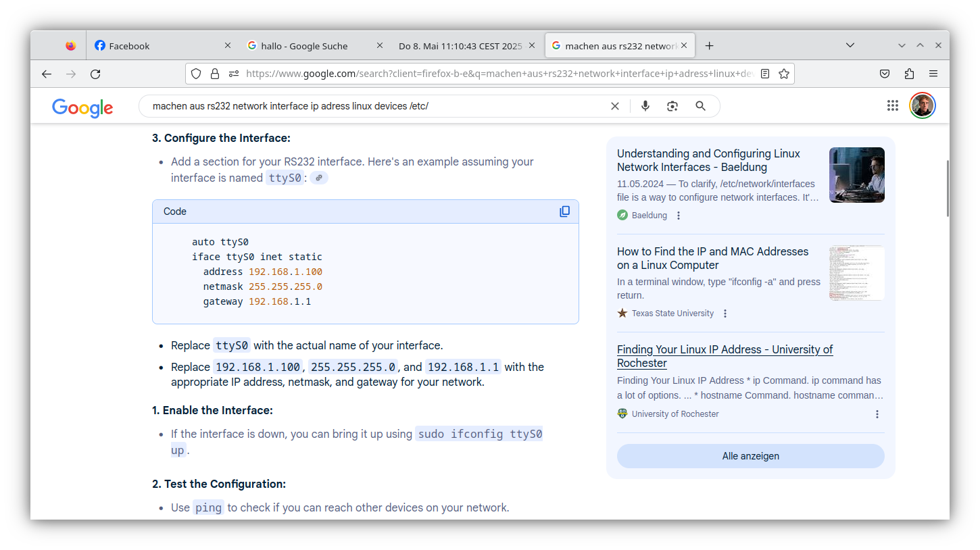The height and width of the screenshot is (550, 980).
Task: Click the copy code icon on the Code block
Action: tap(565, 211)
